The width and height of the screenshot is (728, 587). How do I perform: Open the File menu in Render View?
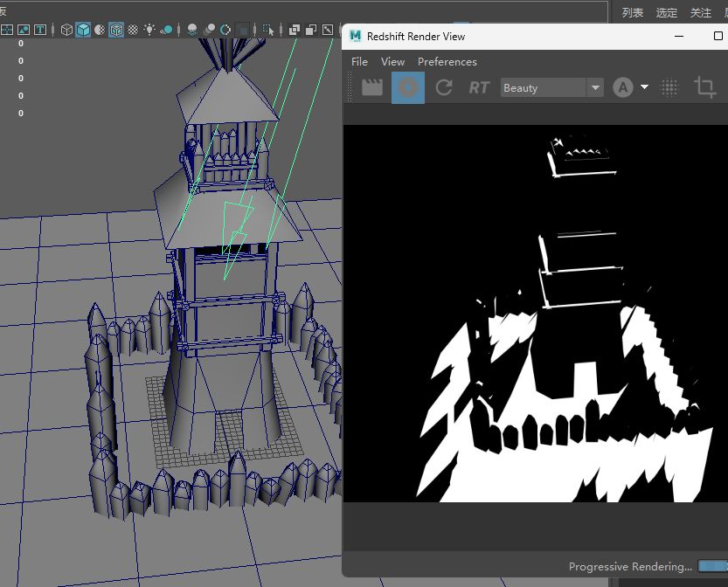tap(359, 62)
